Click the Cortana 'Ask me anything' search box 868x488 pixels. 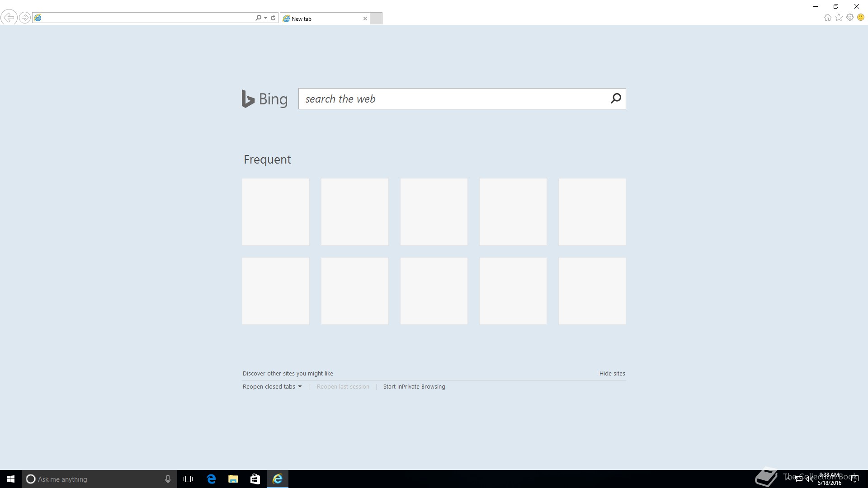(x=99, y=479)
